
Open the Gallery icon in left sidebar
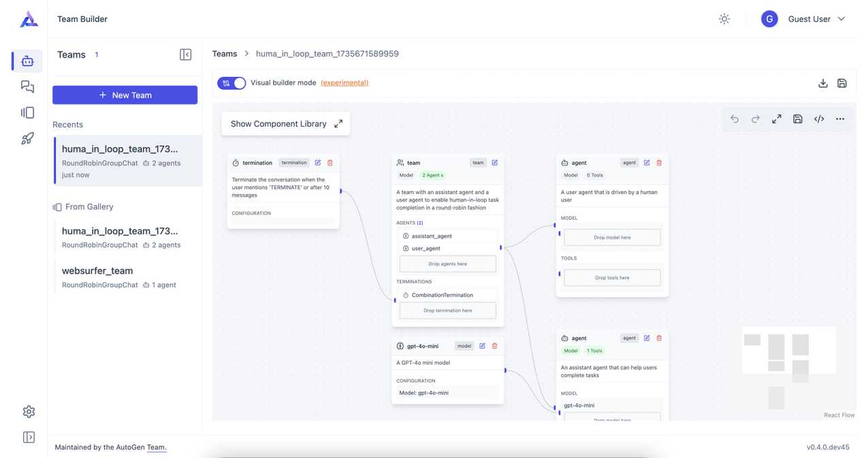27,113
